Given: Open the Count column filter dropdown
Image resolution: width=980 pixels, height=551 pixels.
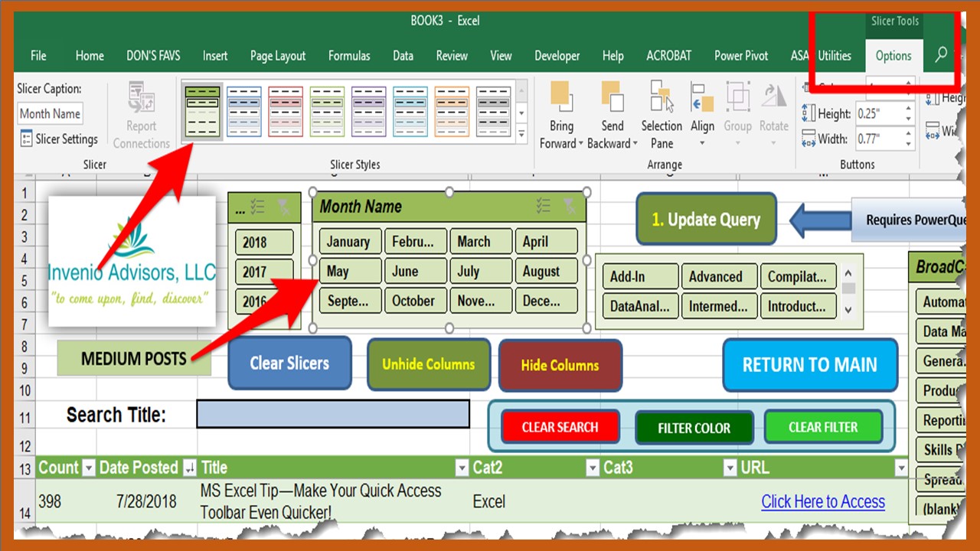Looking at the screenshot, I should click(89, 468).
